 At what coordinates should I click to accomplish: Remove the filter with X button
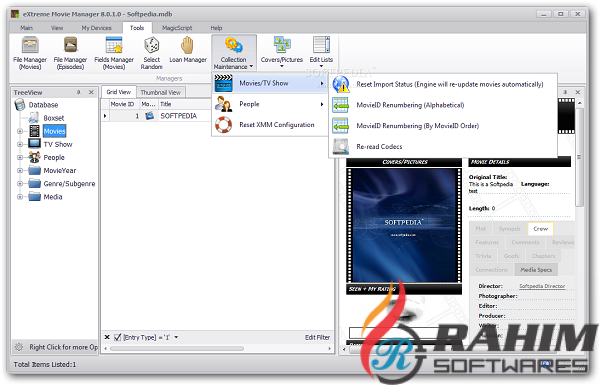[x=107, y=337]
